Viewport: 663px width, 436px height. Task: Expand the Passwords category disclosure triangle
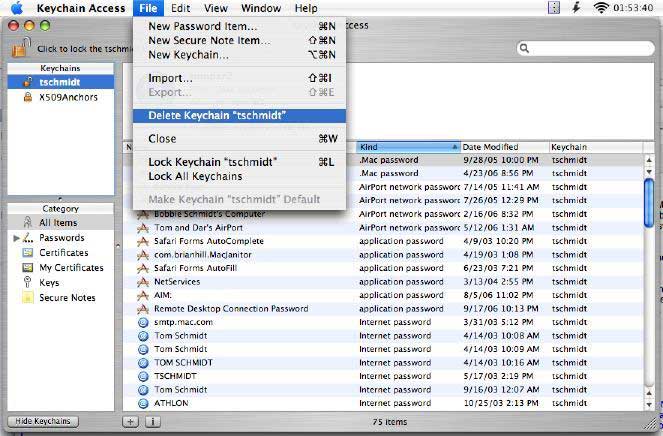pos(16,239)
